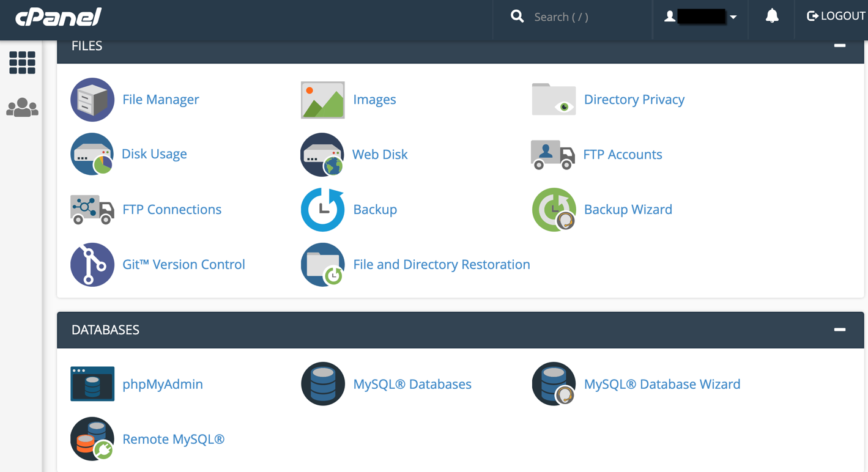
Task: Open the home grid icon in sidebar
Action: 23,63
